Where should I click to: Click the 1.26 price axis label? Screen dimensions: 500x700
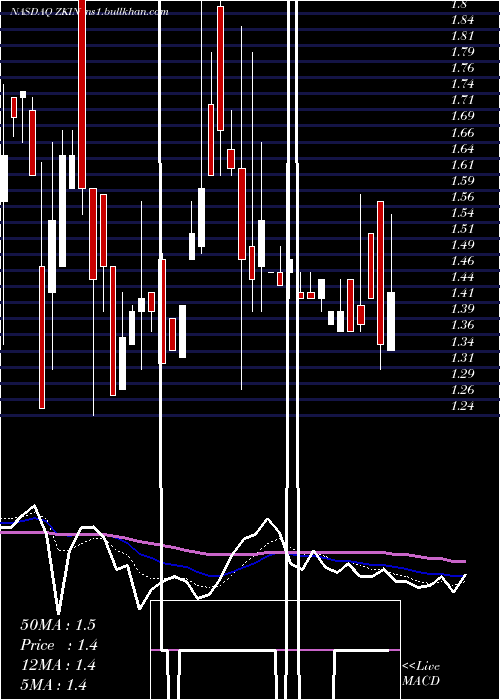[x=462, y=390]
